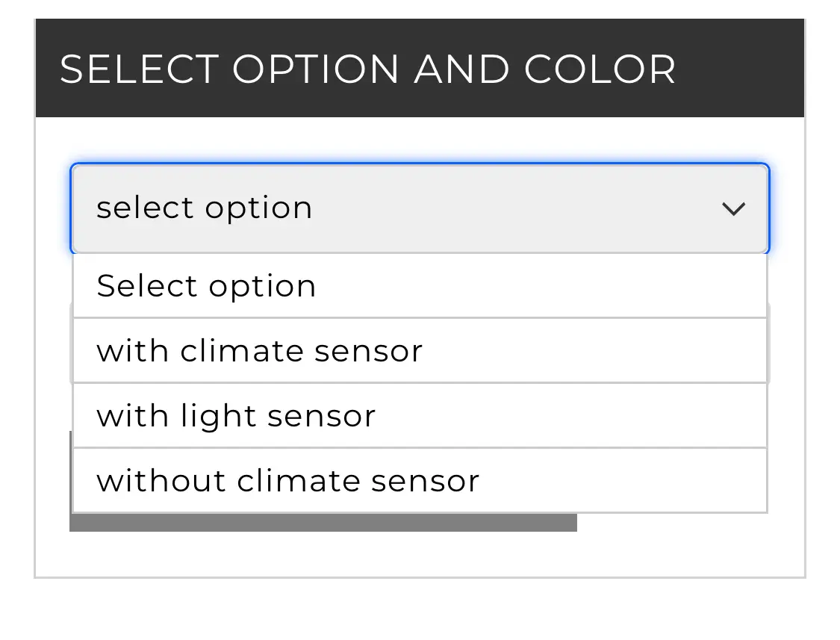
Task: Click the word "without" in last list item
Action: click(x=161, y=481)
